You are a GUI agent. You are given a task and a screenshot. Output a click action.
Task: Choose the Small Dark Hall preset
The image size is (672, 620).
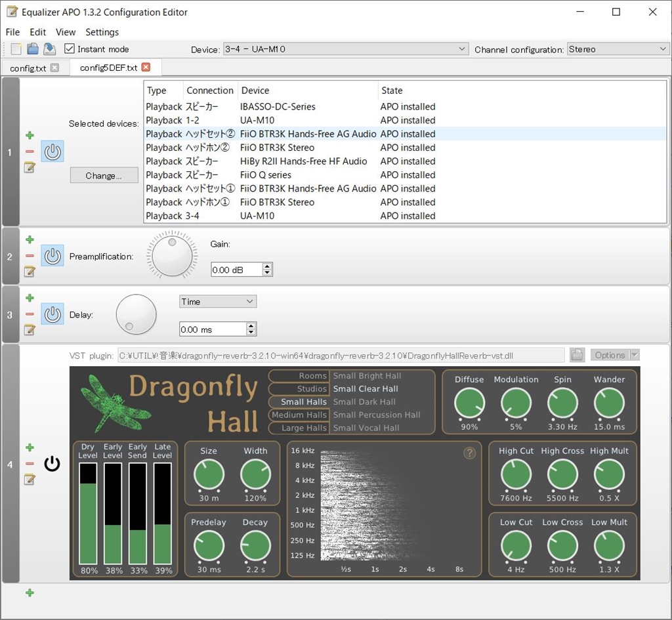tap(364, 402)
